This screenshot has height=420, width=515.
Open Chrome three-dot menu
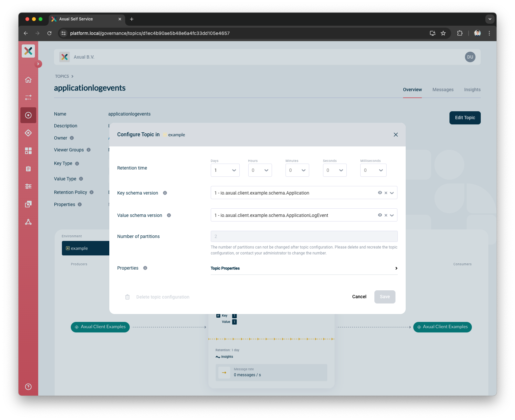[489, 33]
